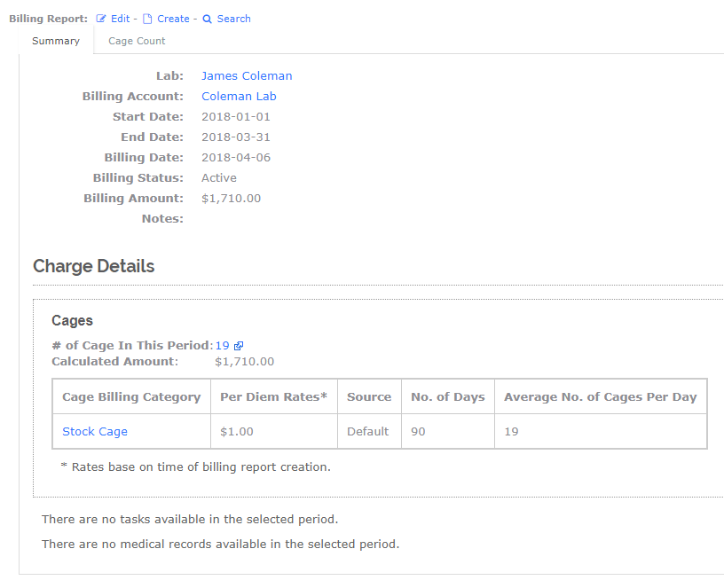Click the No. of Days column header

point(448,397)
